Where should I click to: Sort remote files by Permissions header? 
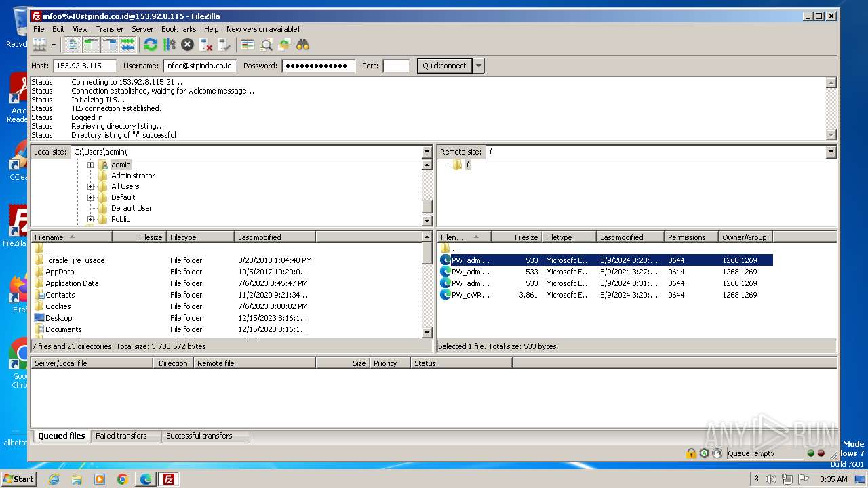691,237
